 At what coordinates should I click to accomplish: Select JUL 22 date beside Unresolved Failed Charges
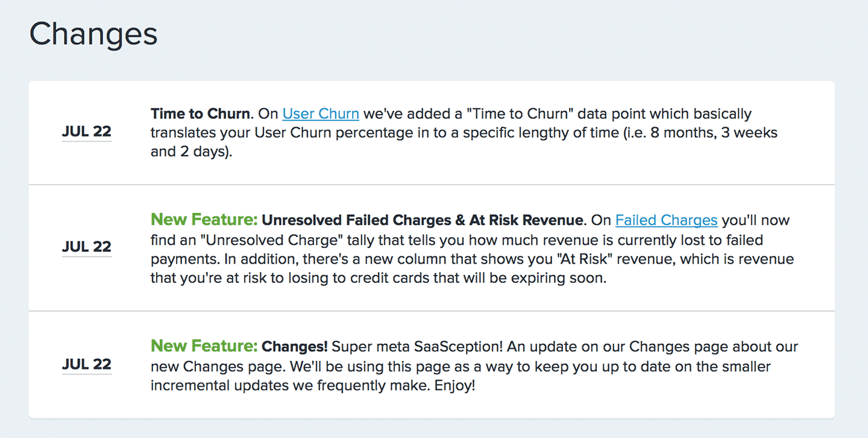(x=87, y=247)
